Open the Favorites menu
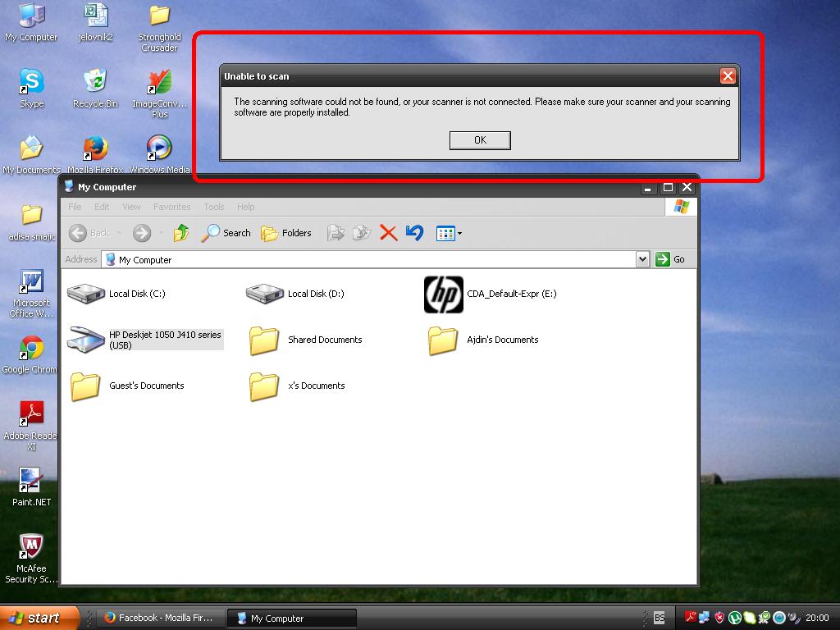The image size is (840, 630). [x=171, y=207]
